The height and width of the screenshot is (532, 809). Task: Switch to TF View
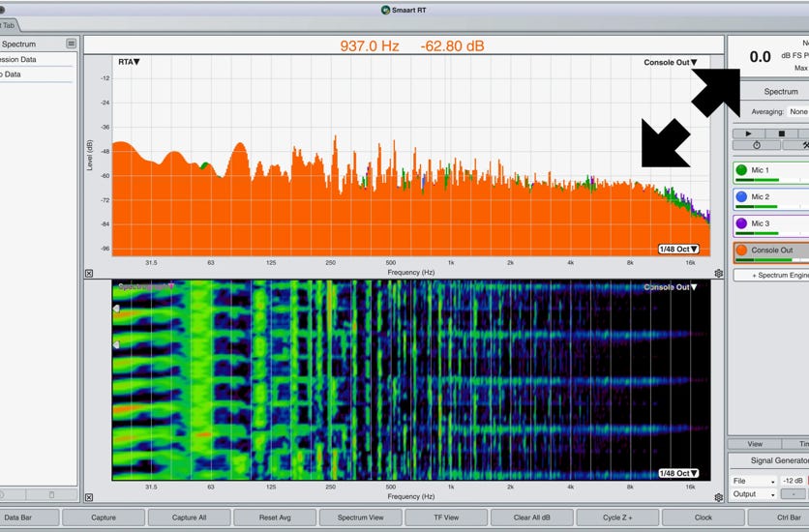click(446, 517)
